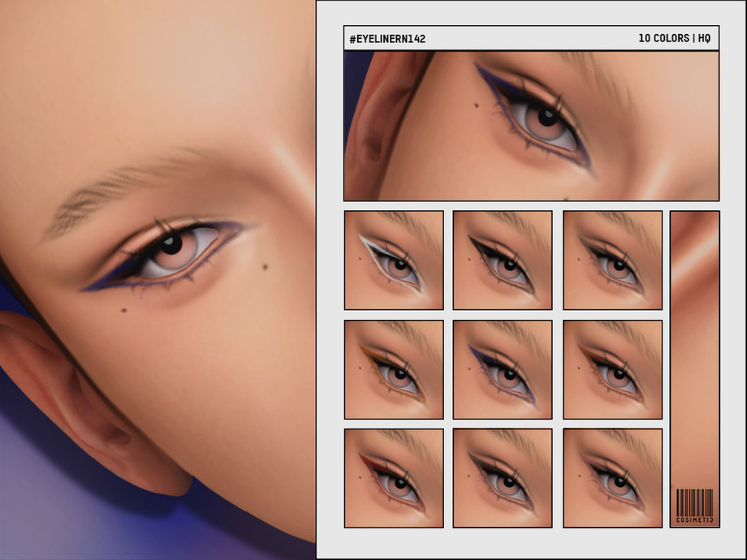Click the blue eyeliner wing tip on left

(86, 287)
